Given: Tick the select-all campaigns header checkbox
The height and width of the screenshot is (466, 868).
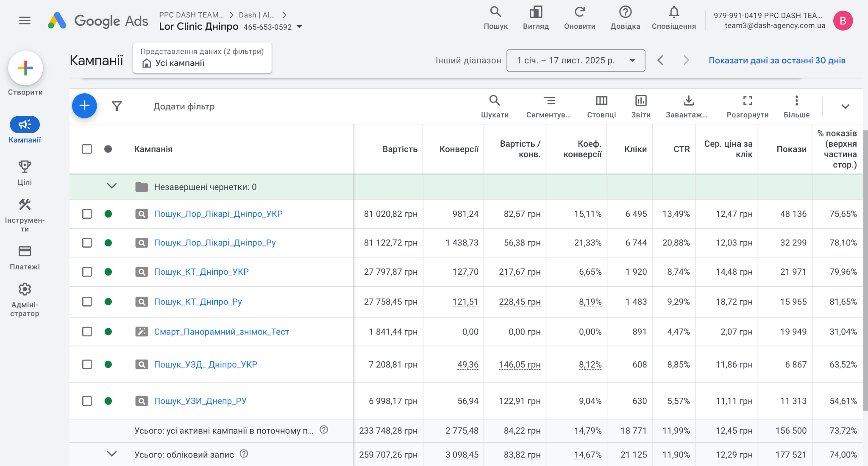Looking at the screenshot, I should [x=87, y=149].
